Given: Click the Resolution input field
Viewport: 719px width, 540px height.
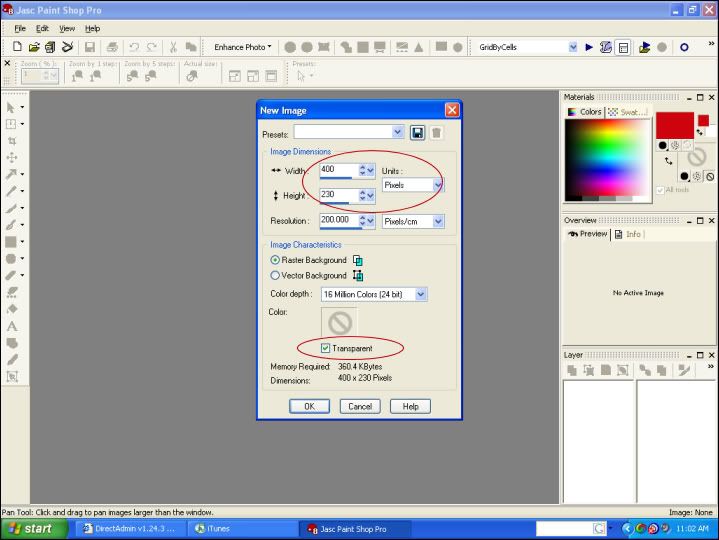Looking at the screenshot, I should click(339, 221).
